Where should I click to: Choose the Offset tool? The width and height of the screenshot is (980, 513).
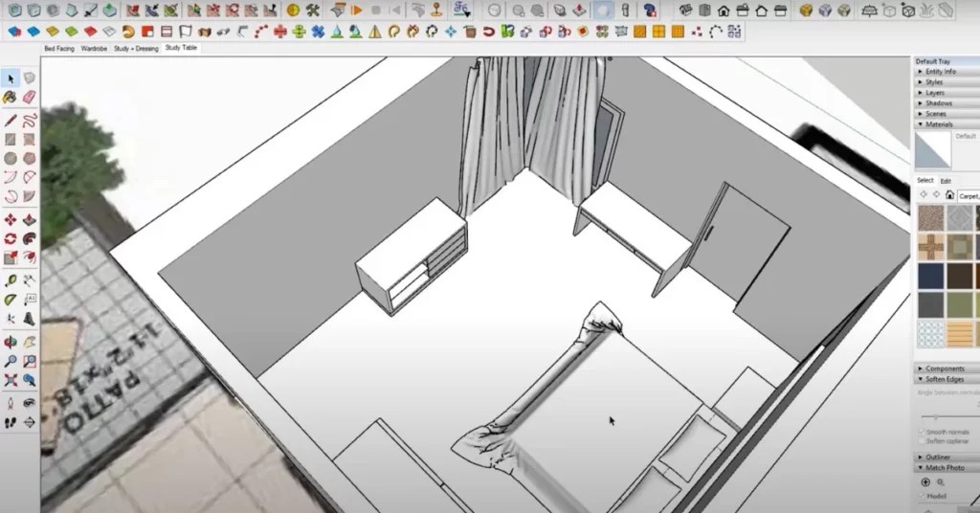tap(30, 258)
